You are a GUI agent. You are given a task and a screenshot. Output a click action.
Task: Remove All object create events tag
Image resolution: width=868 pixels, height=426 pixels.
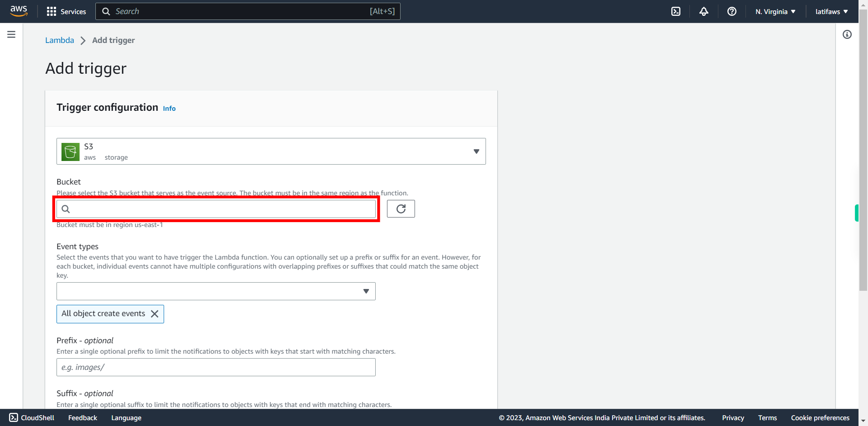click(x=155, y=314)
